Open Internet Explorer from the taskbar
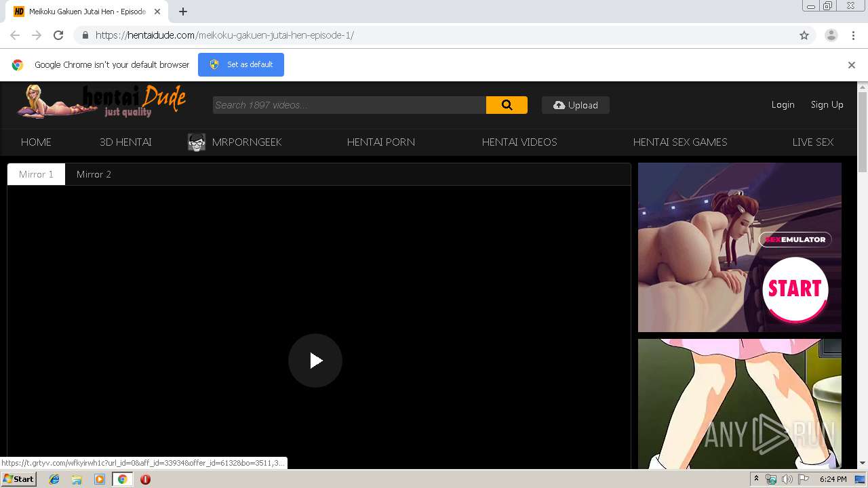868x488 pixels. 54,479
